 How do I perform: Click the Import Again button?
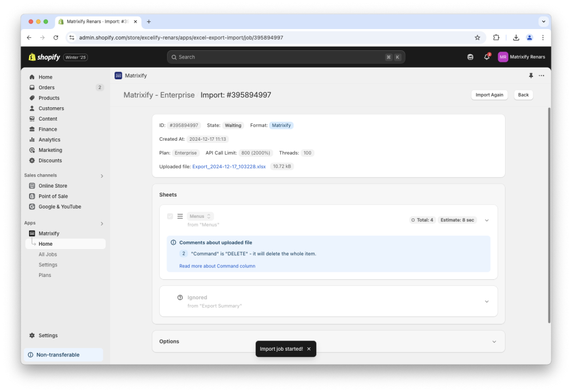[489, 95]
